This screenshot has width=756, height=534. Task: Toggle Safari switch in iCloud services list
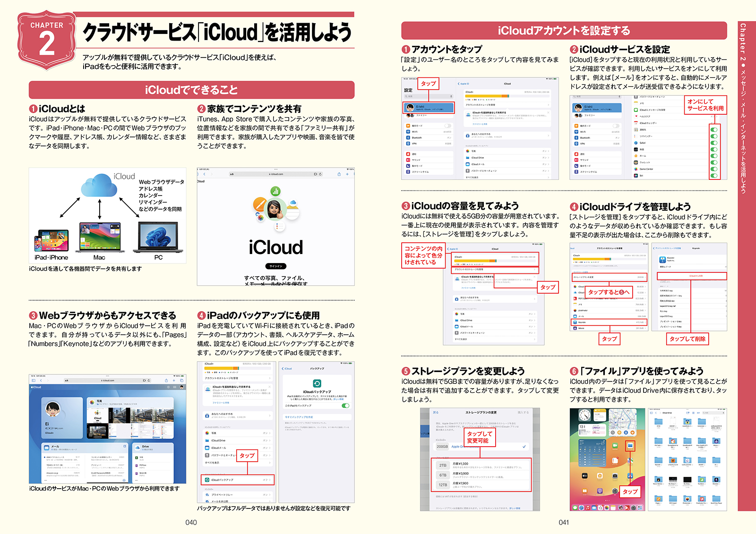[714, 143]
